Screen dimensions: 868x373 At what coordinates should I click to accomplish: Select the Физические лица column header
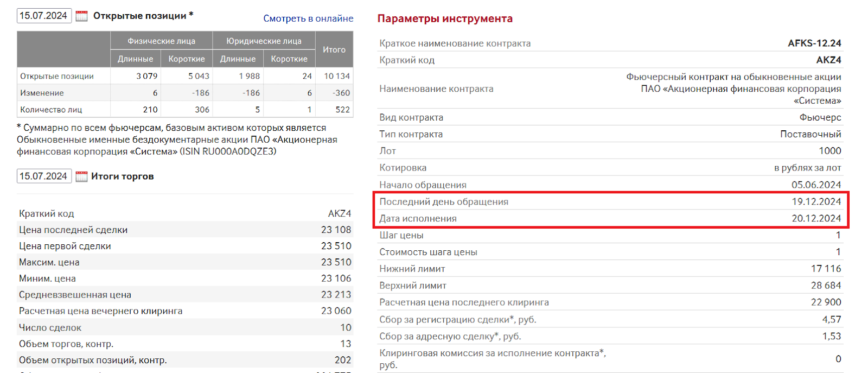click(x=161, y=41)
